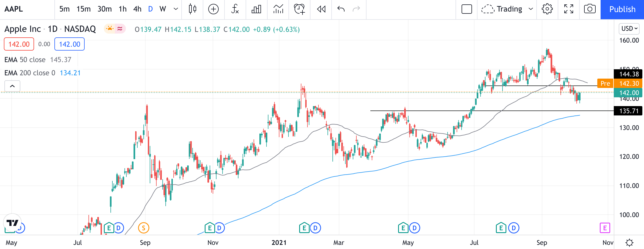The height and width of the screenshot is (249, 644).
Task: Click dividend D marker near November 2020
Action: [219, 228]
